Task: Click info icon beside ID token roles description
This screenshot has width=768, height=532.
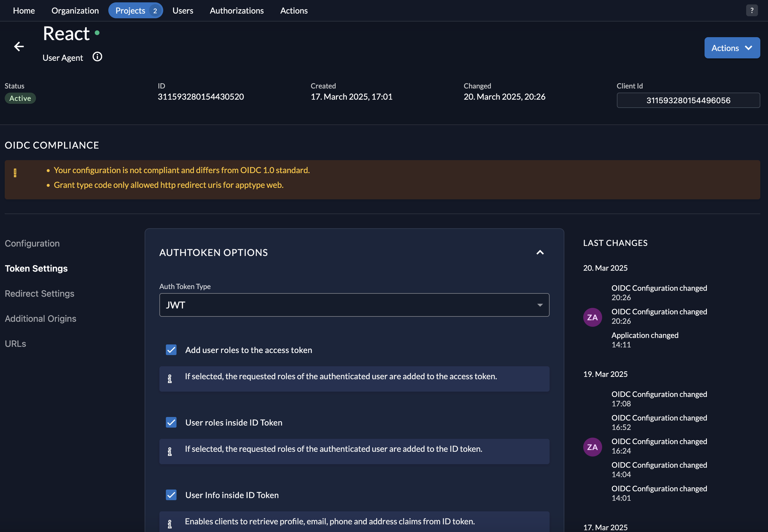Action: (x=170, y=451)
